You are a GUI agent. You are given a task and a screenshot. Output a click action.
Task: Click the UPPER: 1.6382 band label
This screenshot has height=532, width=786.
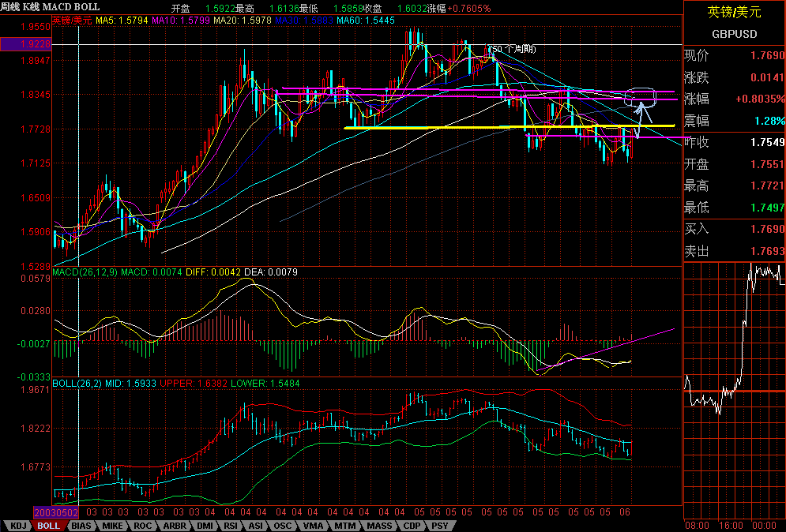coord(194,384)
